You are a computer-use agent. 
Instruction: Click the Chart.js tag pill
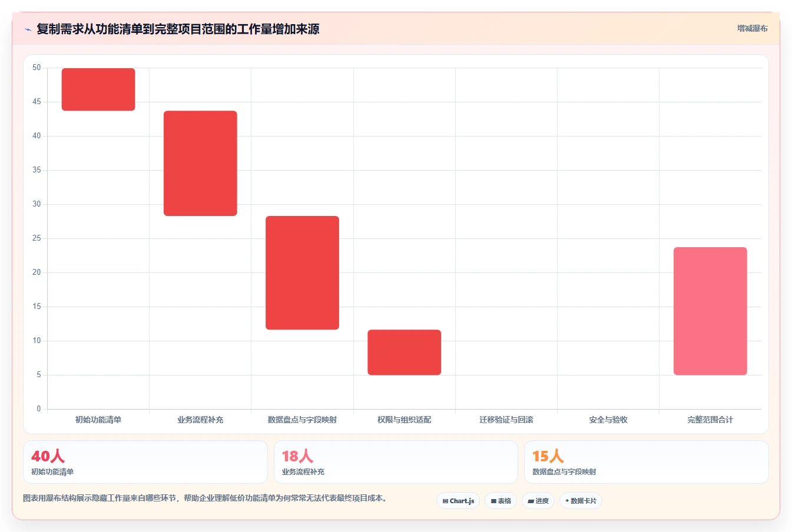458,501
